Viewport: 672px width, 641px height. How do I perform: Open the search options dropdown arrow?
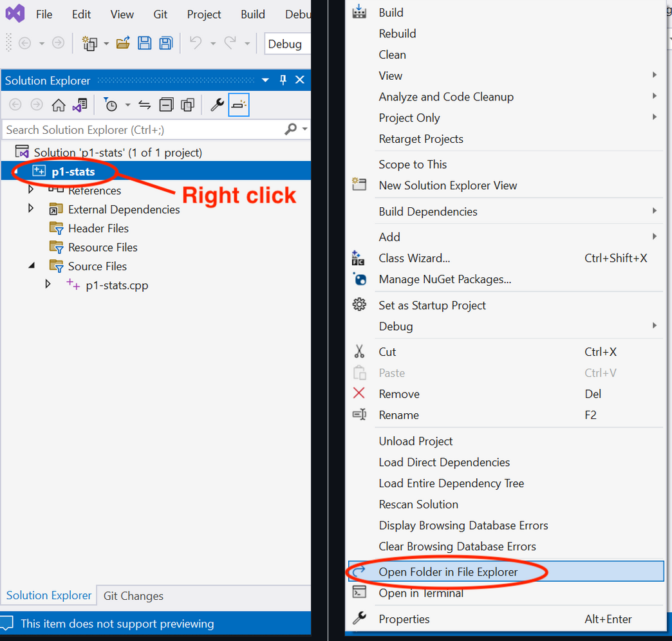(304, 129)
